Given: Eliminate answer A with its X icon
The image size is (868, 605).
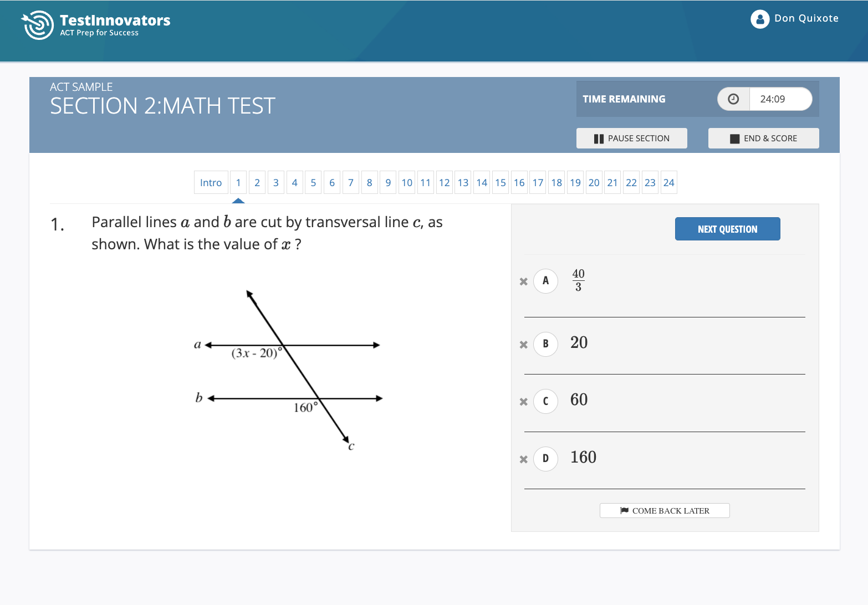Looking at the screenshot, I should (x=523, y=281).
